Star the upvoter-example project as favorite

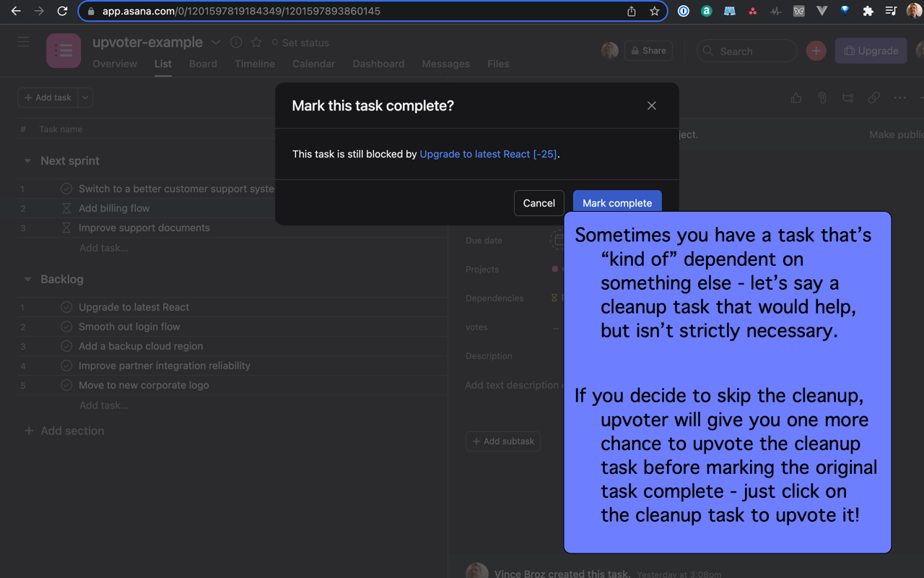point(256,43)
